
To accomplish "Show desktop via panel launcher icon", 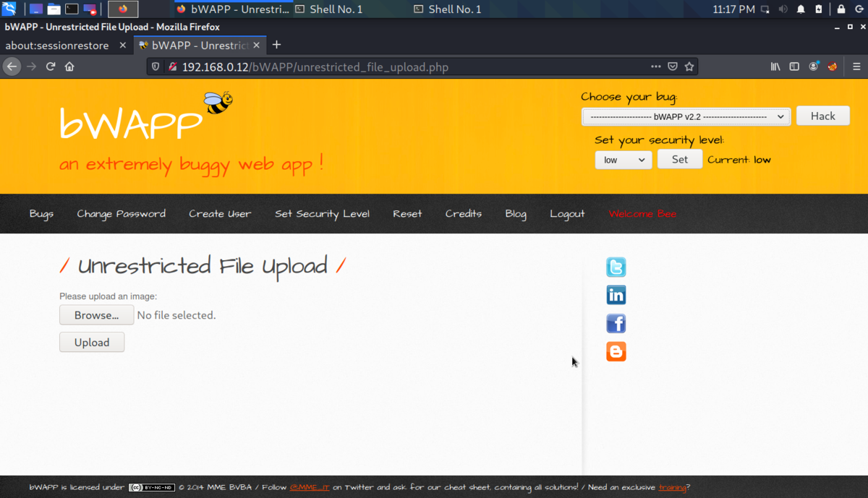I will [x=35, y=9].
